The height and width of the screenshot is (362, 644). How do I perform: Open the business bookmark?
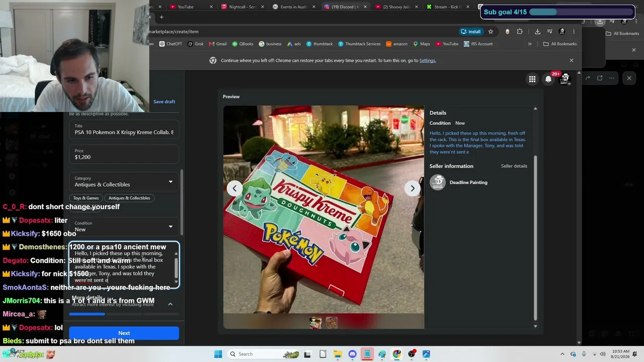point(270,44)
